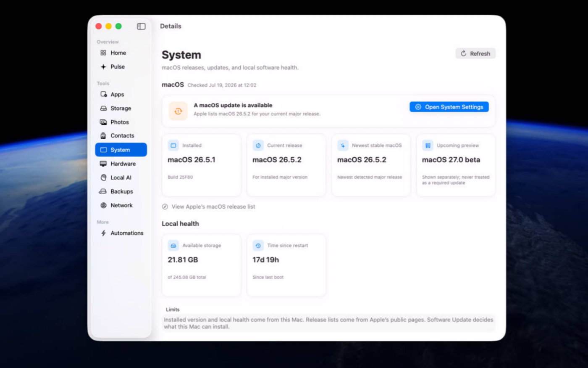Click 'Newest detected major release' caption
Image resolution: width=588 pixels, height=368 pixels.
[x=370, y=177]
